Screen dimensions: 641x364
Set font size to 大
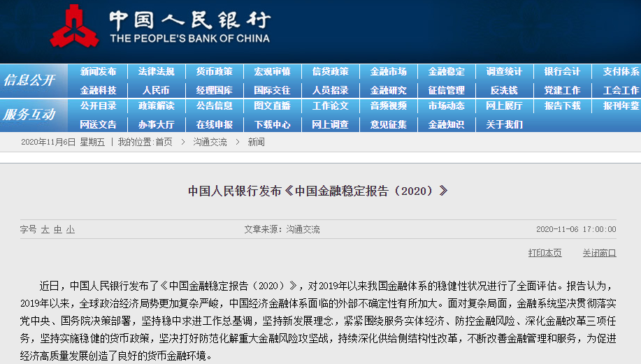click(x=45, y=229)
